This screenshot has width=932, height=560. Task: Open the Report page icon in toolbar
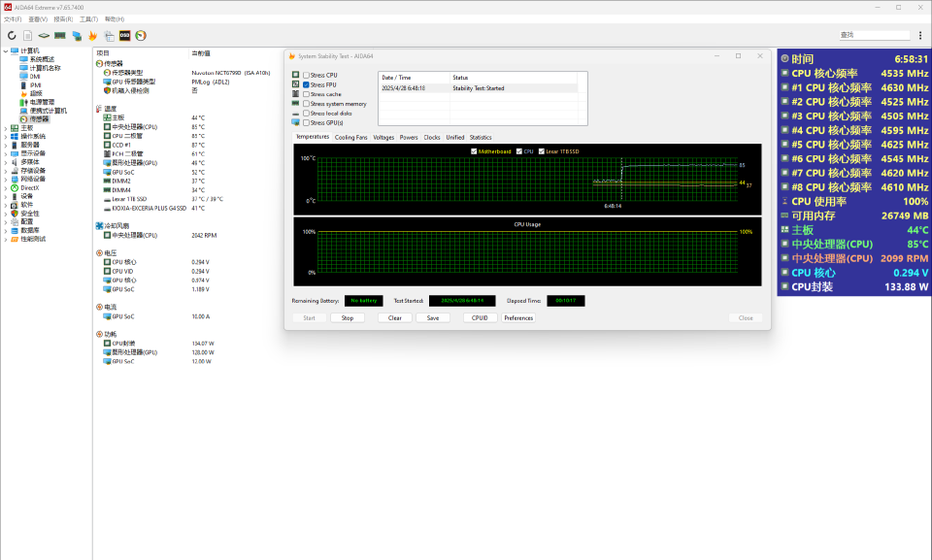[x=28, y=36]
